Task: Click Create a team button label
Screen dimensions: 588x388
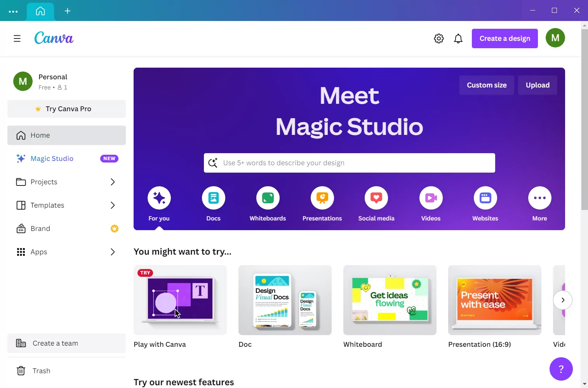Action: click(56, 343)
